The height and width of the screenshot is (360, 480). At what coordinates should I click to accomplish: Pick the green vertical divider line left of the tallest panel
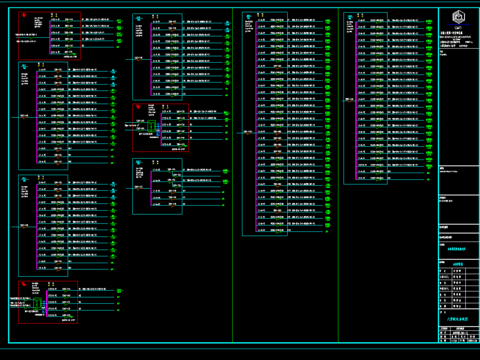tap(232, 175)
